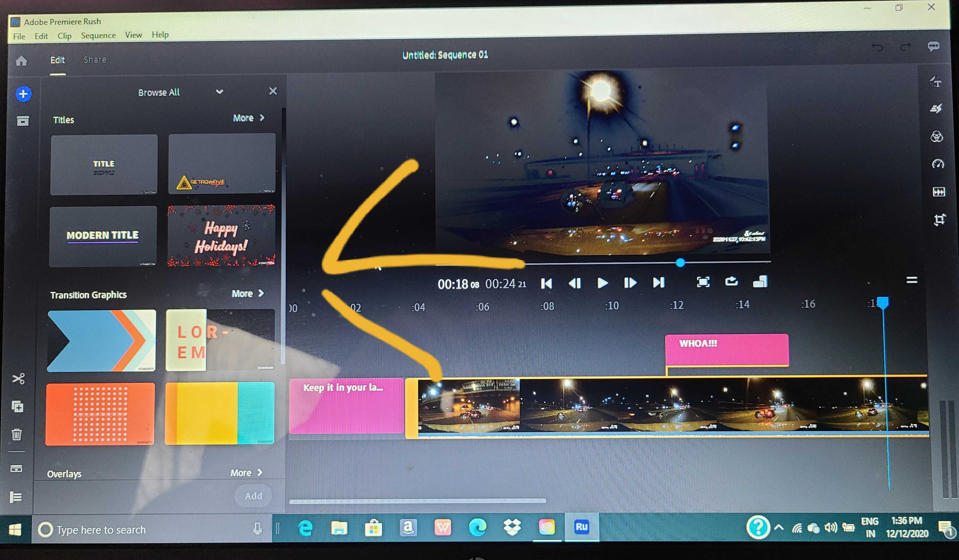Image resolution: width=959 pixels, height=560 pixels.
Task: Click the blue plus add media button
Action: click(x=23, y=94)
